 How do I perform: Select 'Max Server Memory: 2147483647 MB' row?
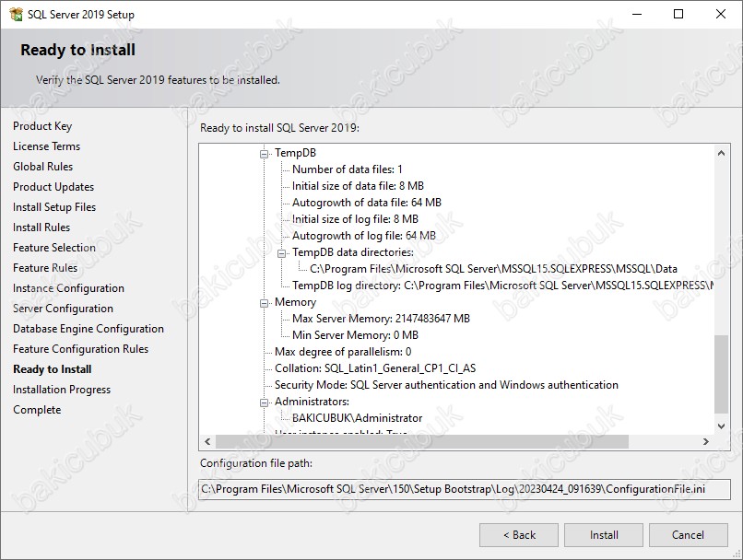(x=381, y=319)
